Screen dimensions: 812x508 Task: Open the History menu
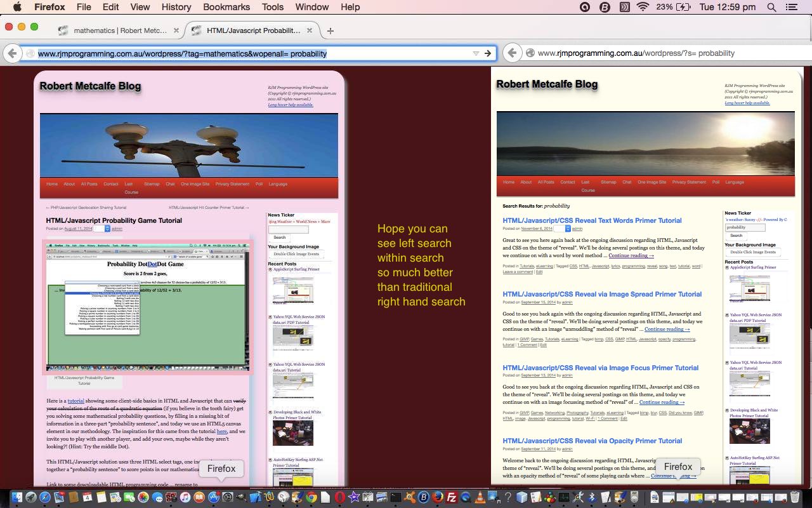(176, 7)
